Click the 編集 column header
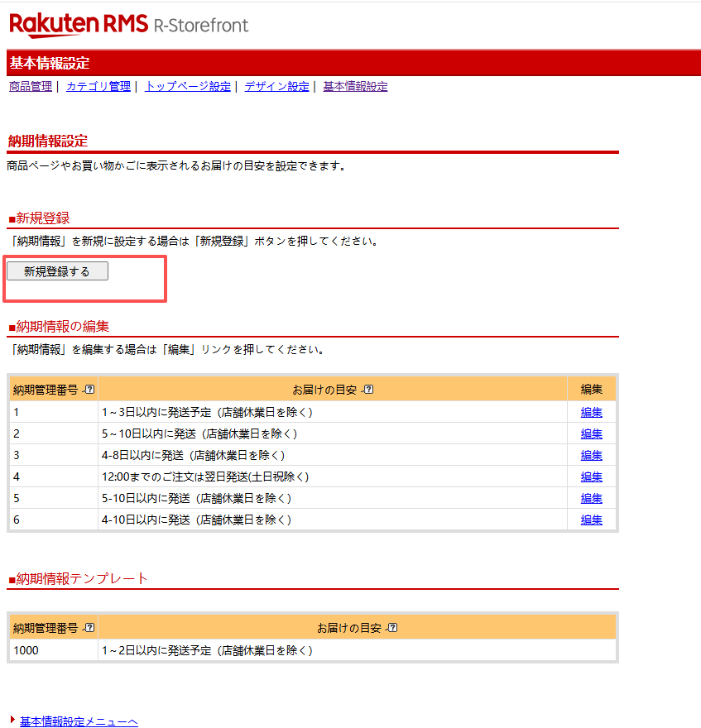 coord(592,389)
